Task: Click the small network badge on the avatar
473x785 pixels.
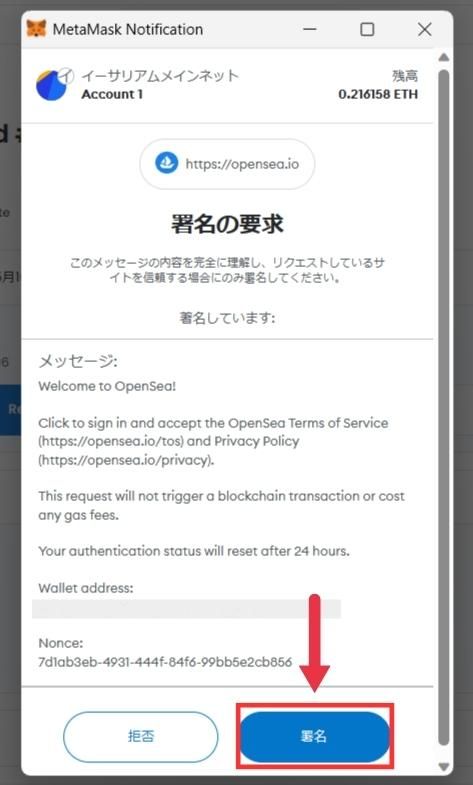Action: point(66,76)
